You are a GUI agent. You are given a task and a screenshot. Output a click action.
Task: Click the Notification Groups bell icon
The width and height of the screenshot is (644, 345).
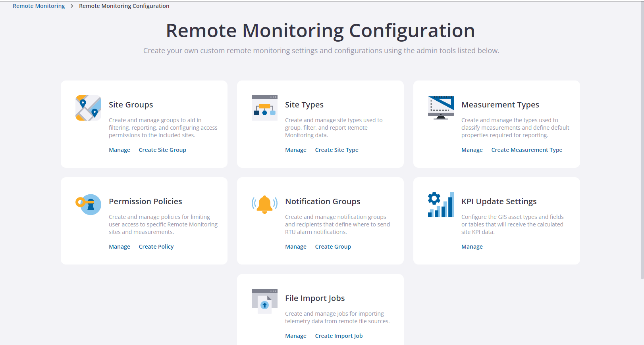(x=264, y=205)
